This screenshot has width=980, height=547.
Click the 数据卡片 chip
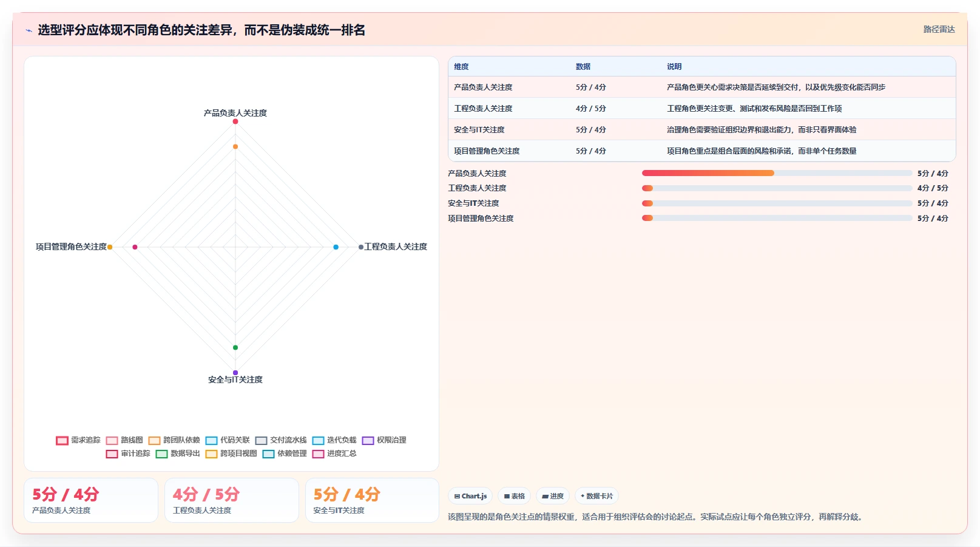tap(596, 496)
